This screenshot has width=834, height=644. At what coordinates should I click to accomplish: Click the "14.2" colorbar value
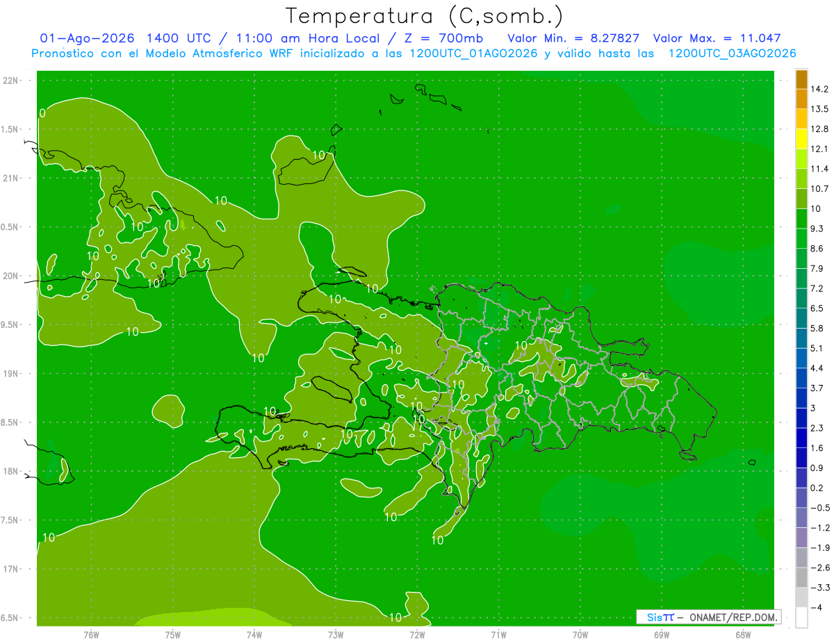(x=819, y=89)
